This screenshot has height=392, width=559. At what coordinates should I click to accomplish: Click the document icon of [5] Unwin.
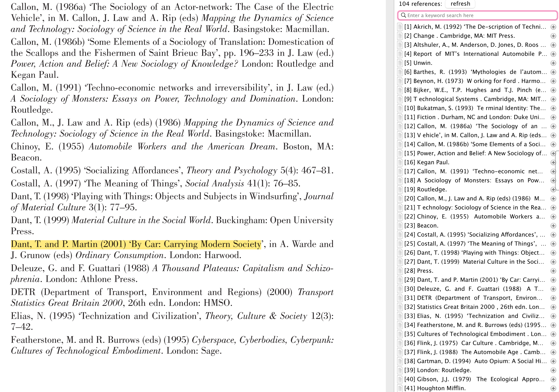tap(399, 63)
